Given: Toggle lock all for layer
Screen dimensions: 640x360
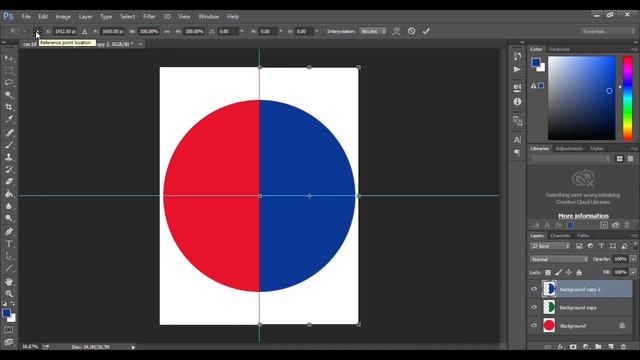Looking at the screenshot, I should point(579,272).
